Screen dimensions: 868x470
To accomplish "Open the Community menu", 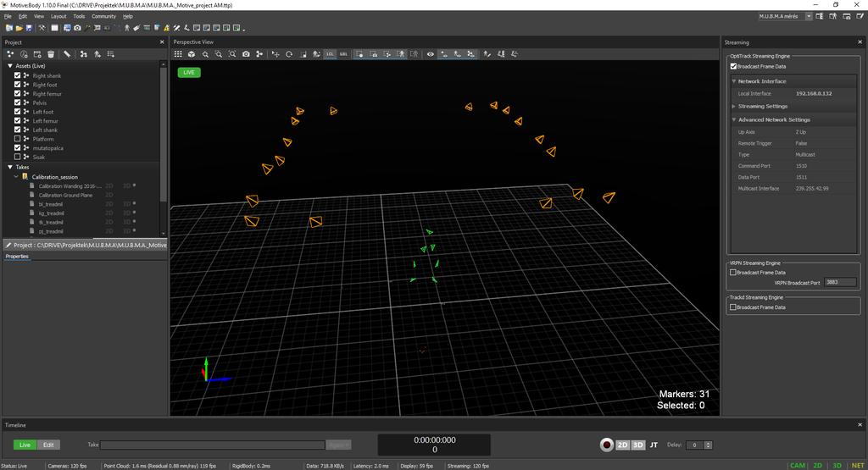I will click(104, 17).
